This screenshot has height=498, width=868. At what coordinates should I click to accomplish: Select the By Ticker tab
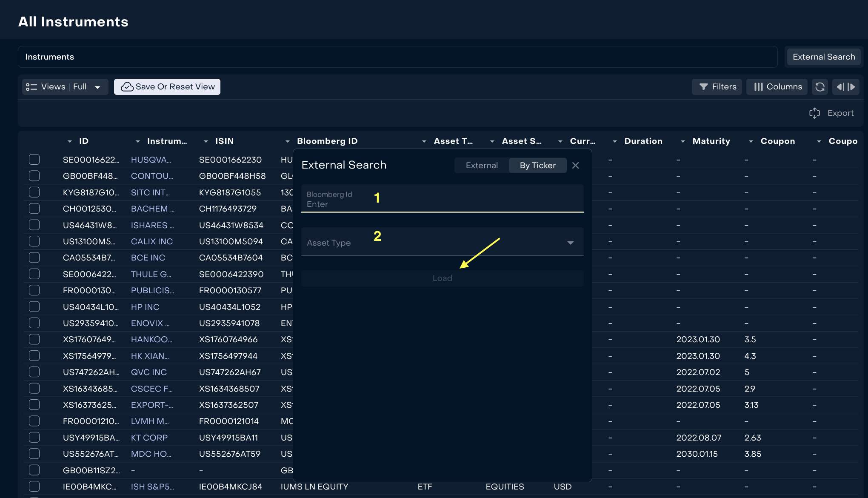pos(537,165)
